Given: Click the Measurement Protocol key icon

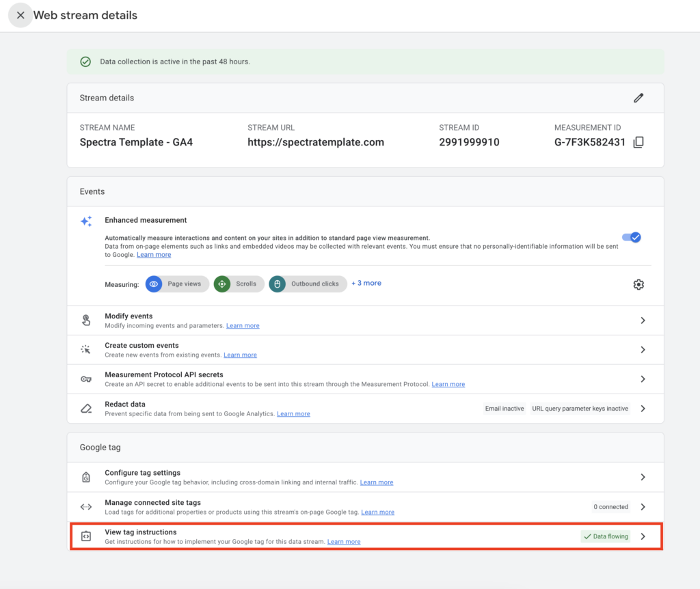Looking at the screenshot, I should [x=86, y=379].
